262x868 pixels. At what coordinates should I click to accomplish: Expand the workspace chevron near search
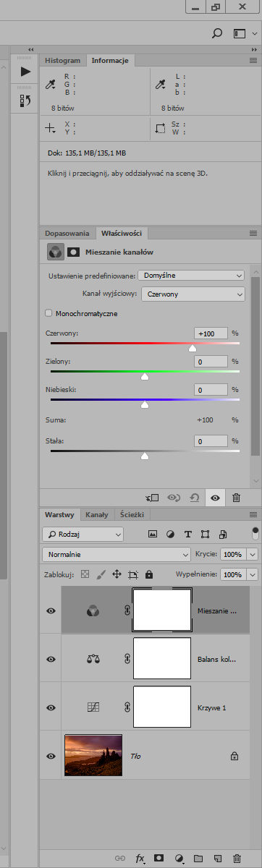tap(254, 33)
